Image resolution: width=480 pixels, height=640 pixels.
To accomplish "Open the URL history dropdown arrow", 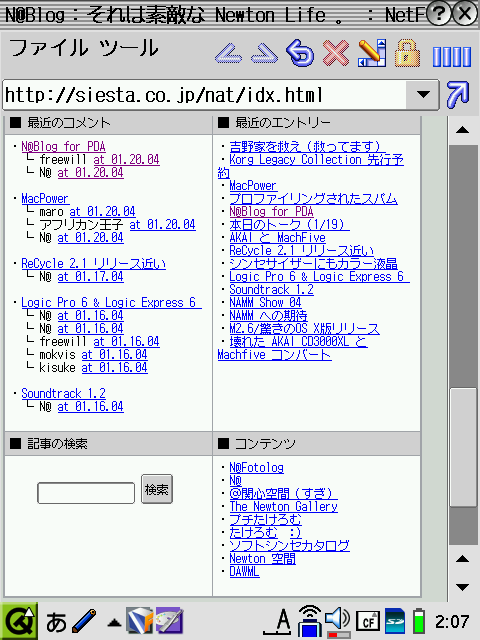I will [x=423, y=95].
